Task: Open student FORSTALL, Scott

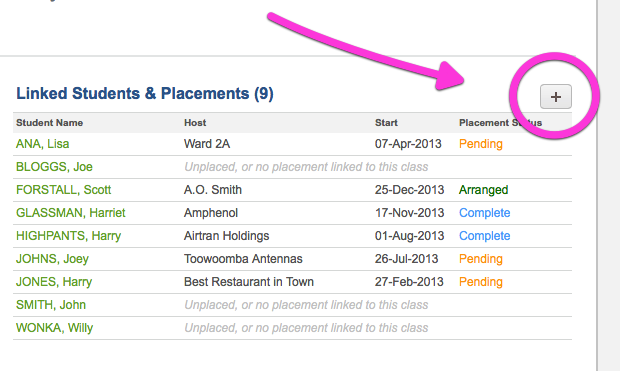Action: click(63, 190)
